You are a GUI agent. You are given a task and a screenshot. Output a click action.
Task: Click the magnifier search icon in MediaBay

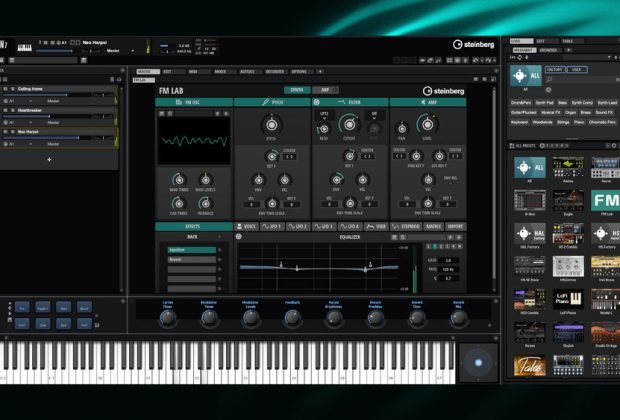pos(549,80)
